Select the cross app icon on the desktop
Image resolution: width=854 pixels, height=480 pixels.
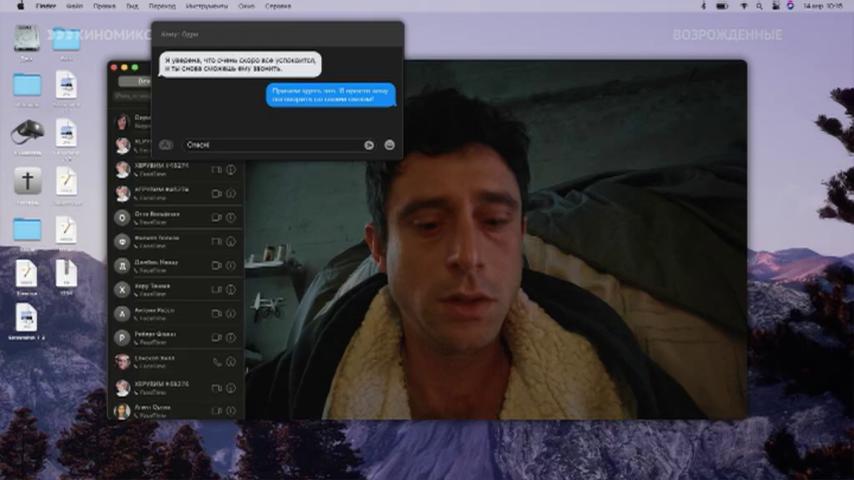point(27,181)
